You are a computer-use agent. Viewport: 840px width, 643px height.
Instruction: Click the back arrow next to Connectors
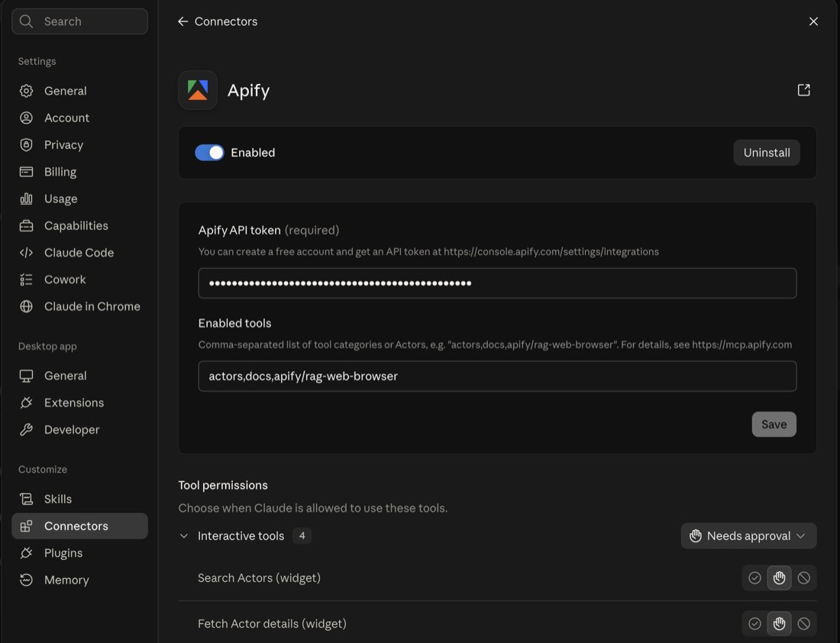183,21
